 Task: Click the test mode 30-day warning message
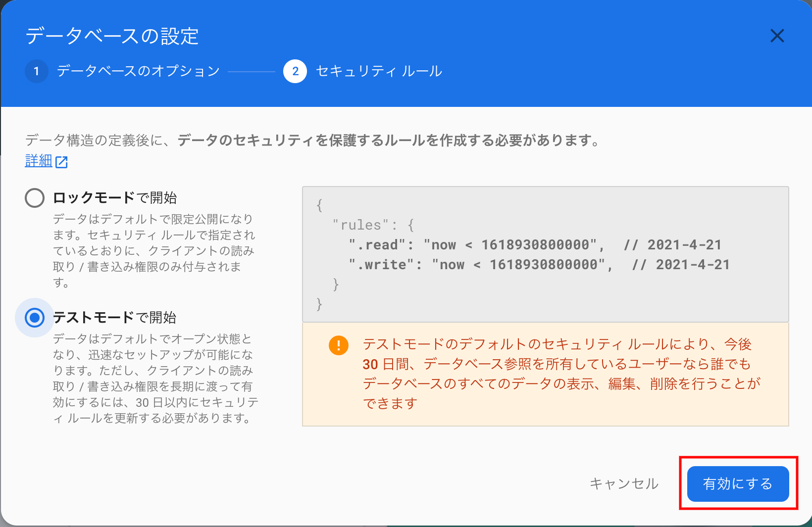click(561, 374)
